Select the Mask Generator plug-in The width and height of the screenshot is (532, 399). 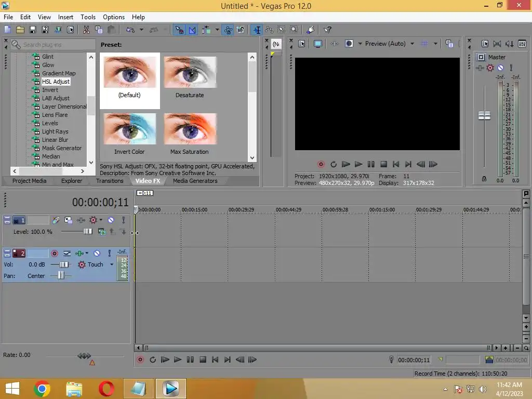tap(62, 148)
